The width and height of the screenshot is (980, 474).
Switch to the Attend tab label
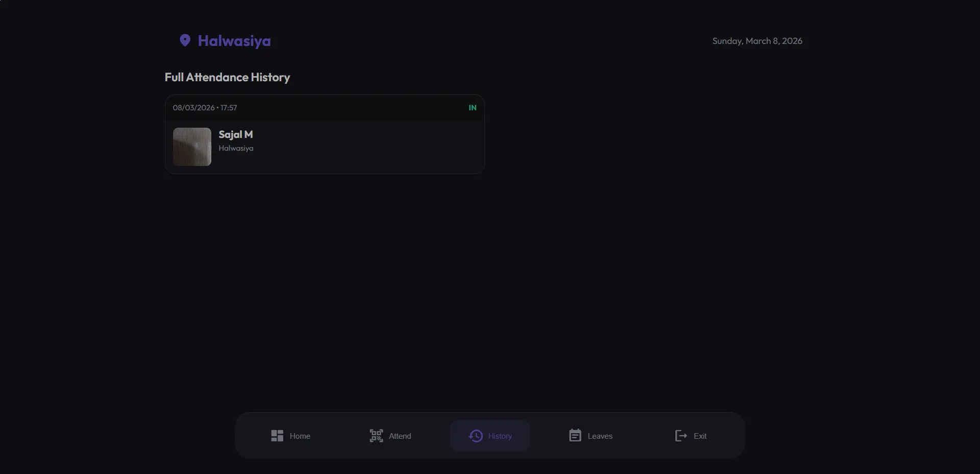[400, 436]
